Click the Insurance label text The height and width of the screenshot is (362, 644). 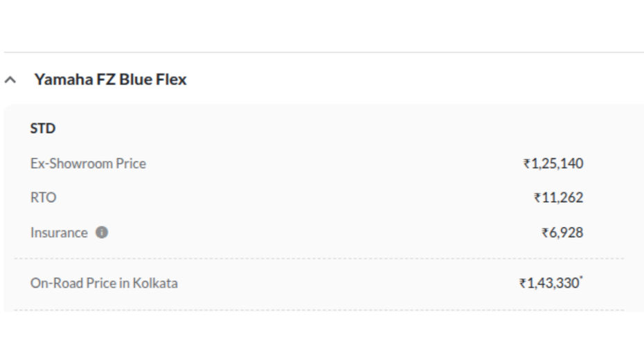pyautogui.click(x=59, y=233)
